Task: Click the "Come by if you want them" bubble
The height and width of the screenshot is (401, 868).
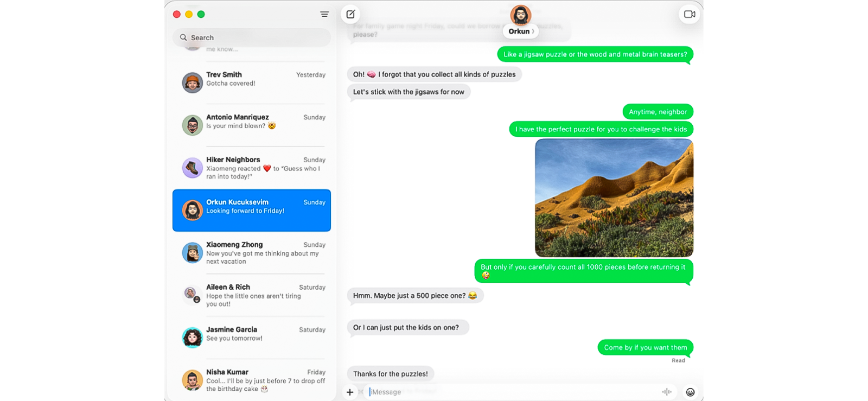Action: point(645,348)
